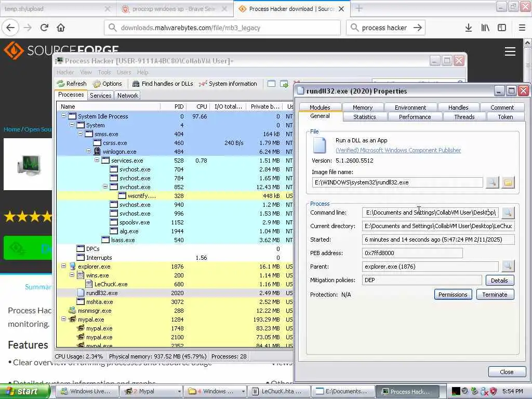Viewport: 532px width, 399px height.
Task: Open new browser tab
Action: click(358, 8)
